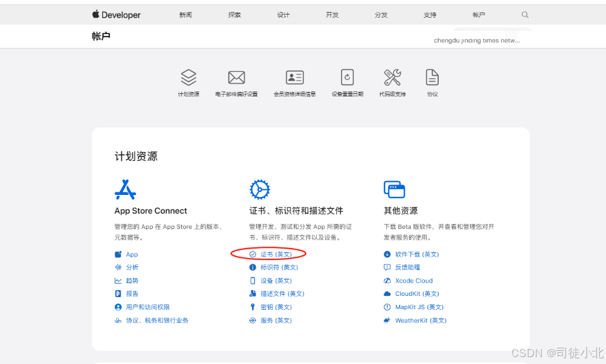The width and height of the screenshot is (606, 364).
Task: Open 软件下载 (英文) link
Action: [417, 254]
